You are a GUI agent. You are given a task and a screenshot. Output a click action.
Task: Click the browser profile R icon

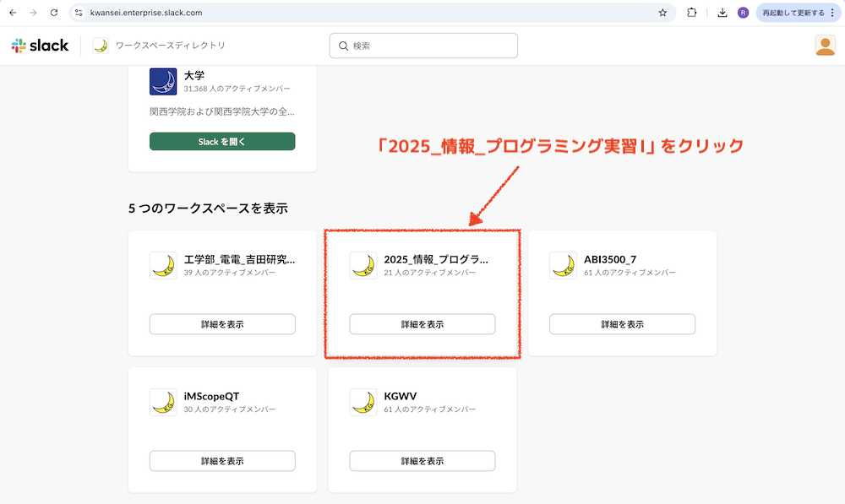point(745,13)
